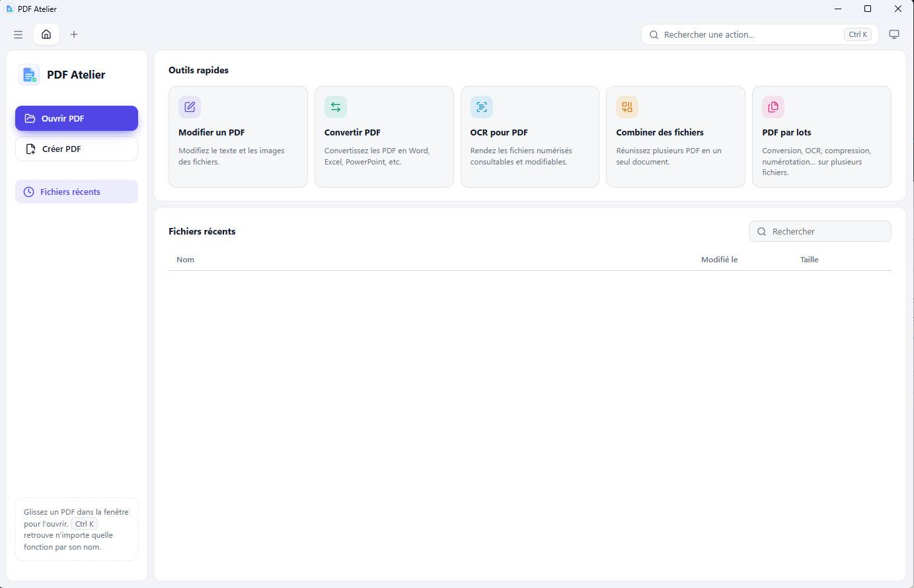The image size is (914, 588).
Task: Add a new tab with plus icon
Action: click(x=74, y=34)
